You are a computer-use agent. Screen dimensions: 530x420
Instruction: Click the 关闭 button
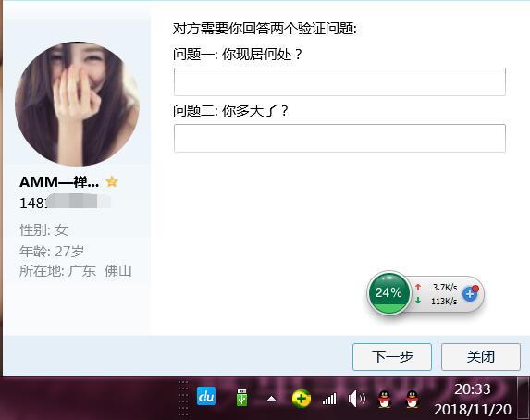[x=481, y=357]
